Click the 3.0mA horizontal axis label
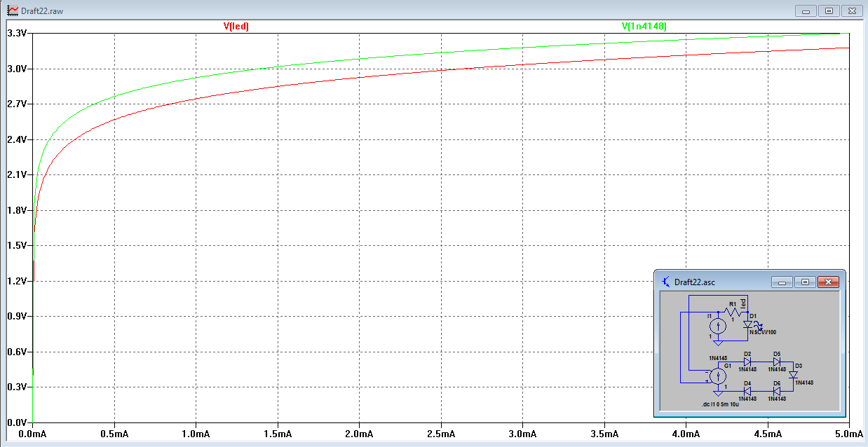This screenshot has width=868, height=447. click(522, 434)
